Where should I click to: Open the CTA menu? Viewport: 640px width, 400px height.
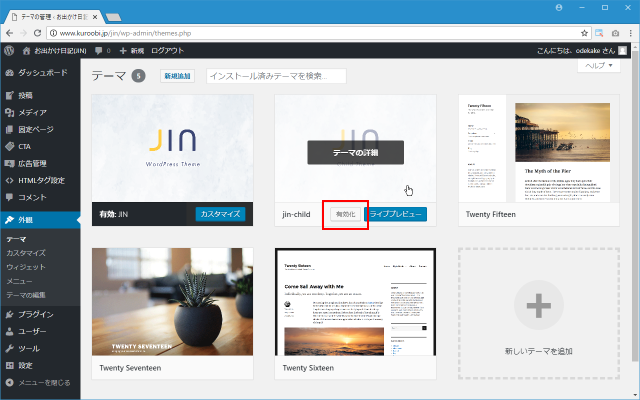point(40,147)
